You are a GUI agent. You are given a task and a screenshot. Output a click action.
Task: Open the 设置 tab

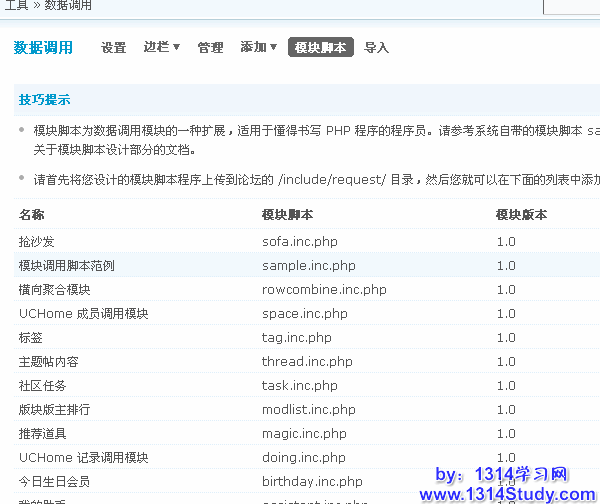click(113, 48)
